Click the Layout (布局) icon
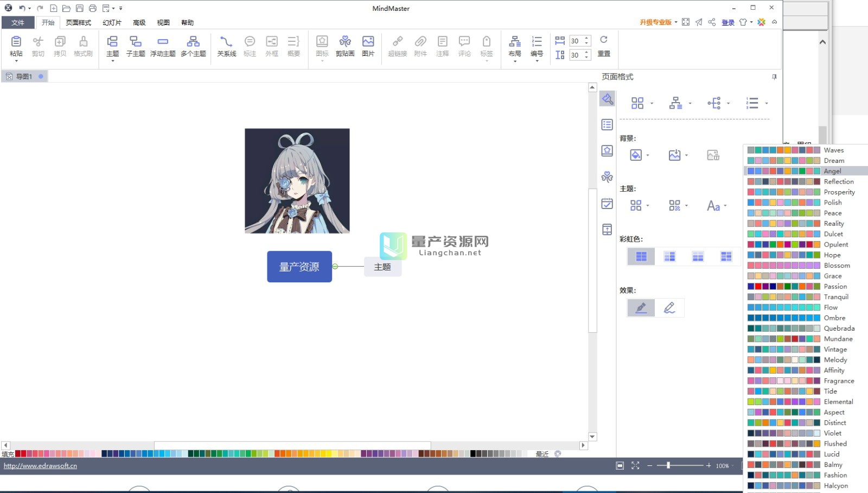Screen dimensions: 868x493 point(515,42)
